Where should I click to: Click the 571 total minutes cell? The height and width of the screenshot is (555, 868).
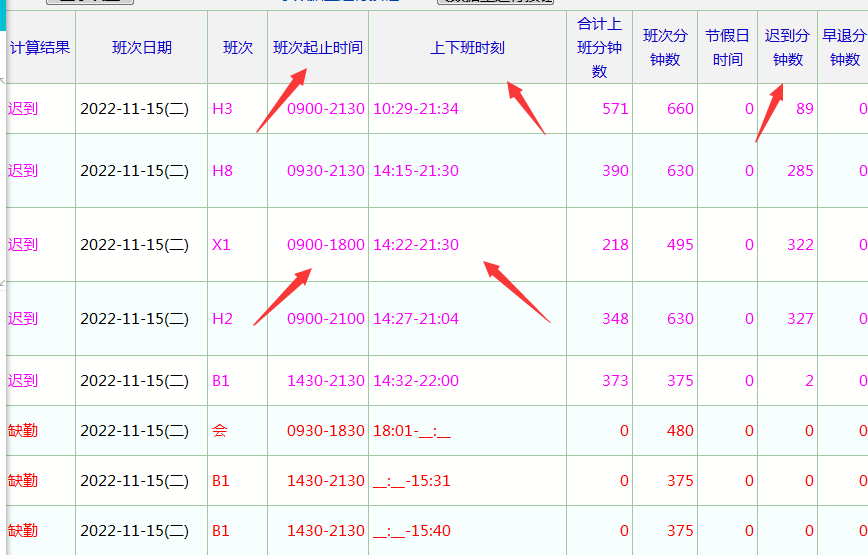[615, 108]
